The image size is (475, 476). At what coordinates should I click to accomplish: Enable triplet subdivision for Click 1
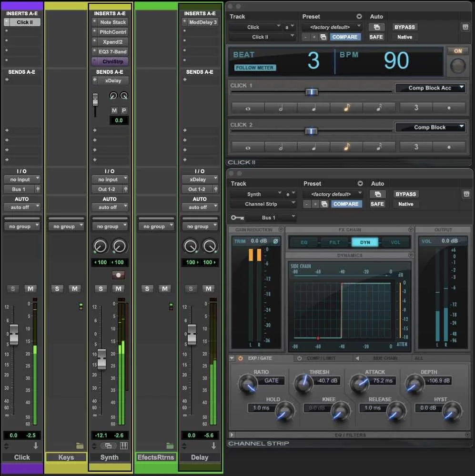click(416, 108)
